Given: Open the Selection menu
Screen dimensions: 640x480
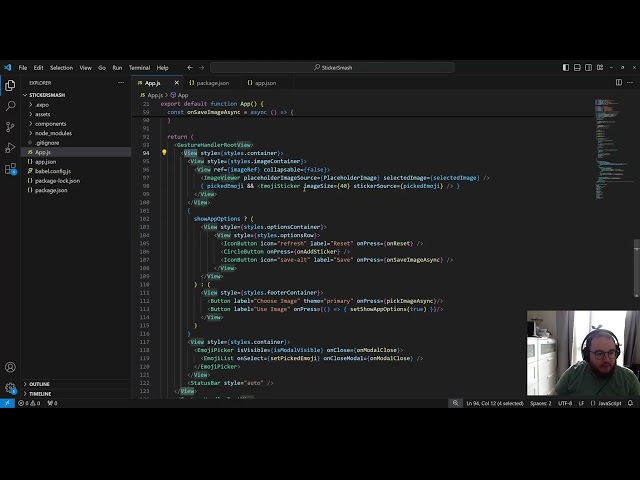Looking at the screenshot, I should click(61, 68).
